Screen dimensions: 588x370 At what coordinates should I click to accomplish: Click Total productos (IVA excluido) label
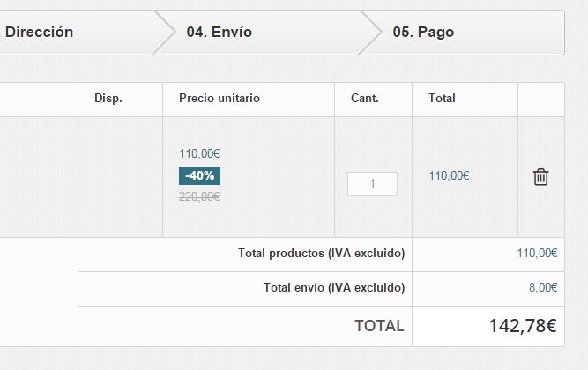click(x=322, y=254)
